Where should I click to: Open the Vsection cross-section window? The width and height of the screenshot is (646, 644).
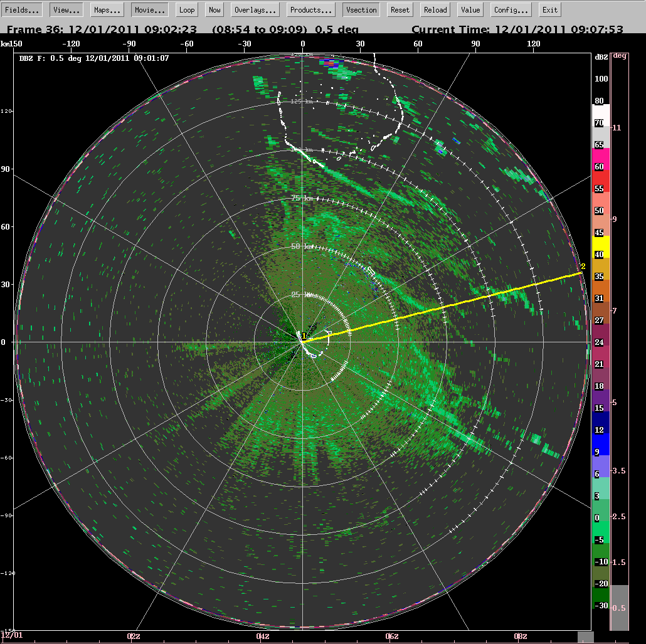[x=361, y=9]
